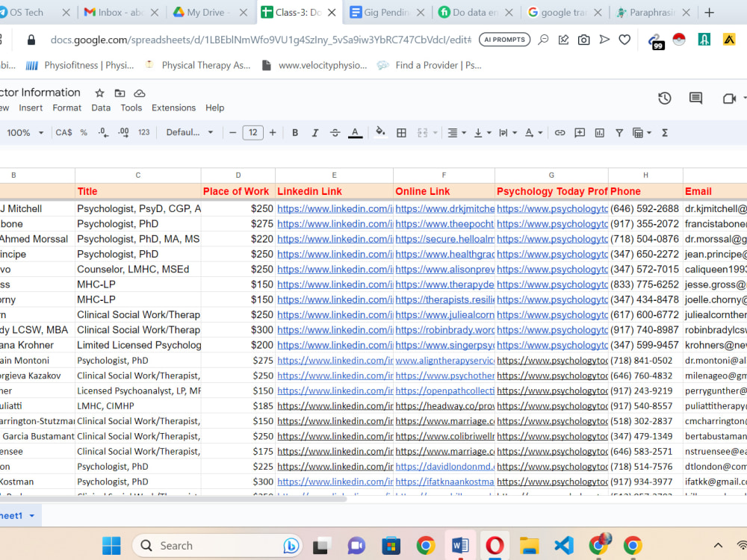Click the font size field showing 12
Image resolution: width=747 pixels, height=560 pixels.
click(x=253, y=133)
